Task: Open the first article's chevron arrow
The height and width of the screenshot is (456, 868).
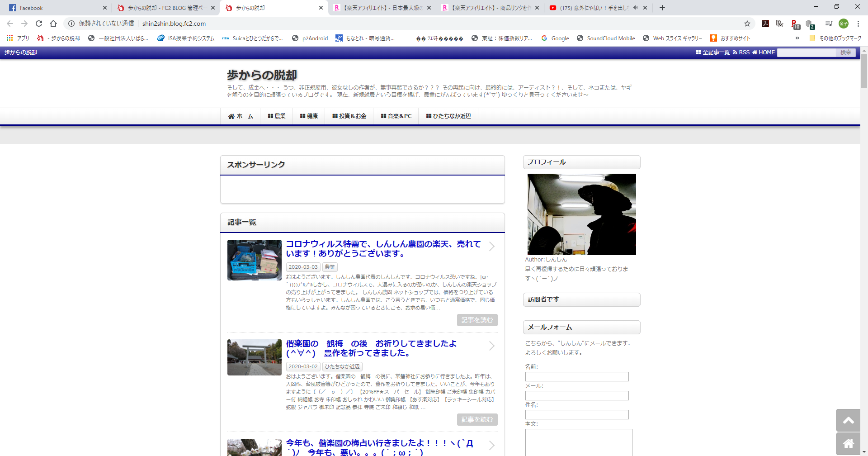Action: (492, 247)
